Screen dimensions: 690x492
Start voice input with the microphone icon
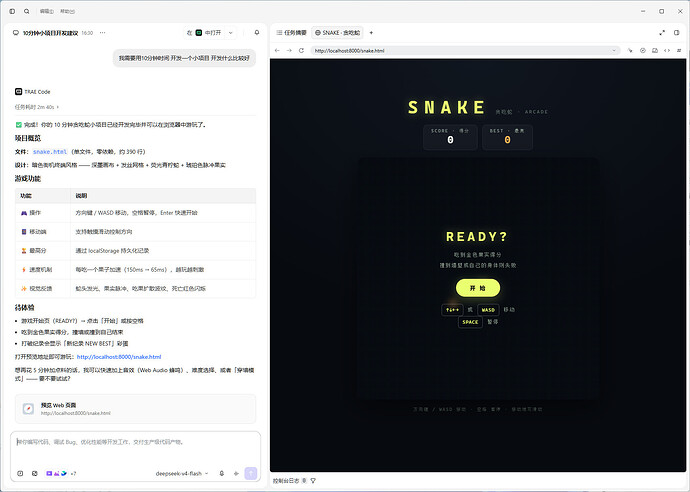point(222,474)
